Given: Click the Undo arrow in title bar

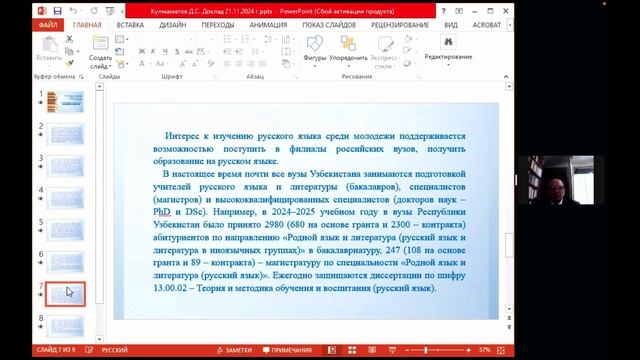Looking at the screenshot, I should point(73,11).
